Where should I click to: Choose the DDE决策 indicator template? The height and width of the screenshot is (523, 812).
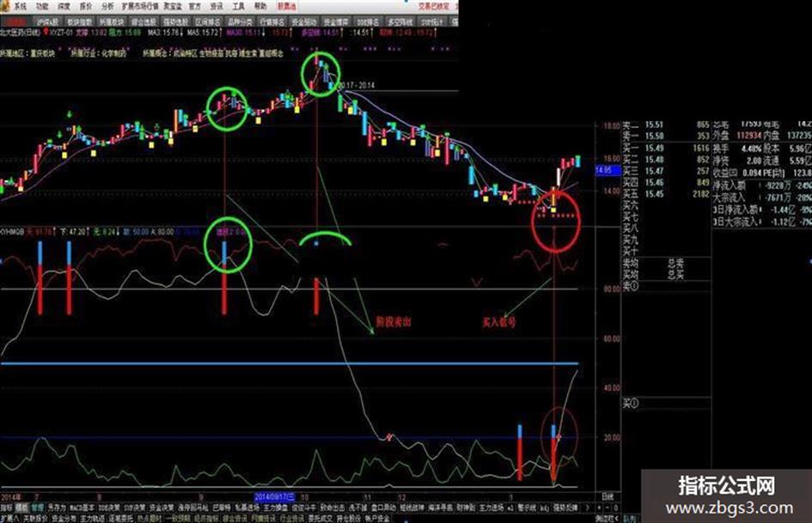coord(107,508)
